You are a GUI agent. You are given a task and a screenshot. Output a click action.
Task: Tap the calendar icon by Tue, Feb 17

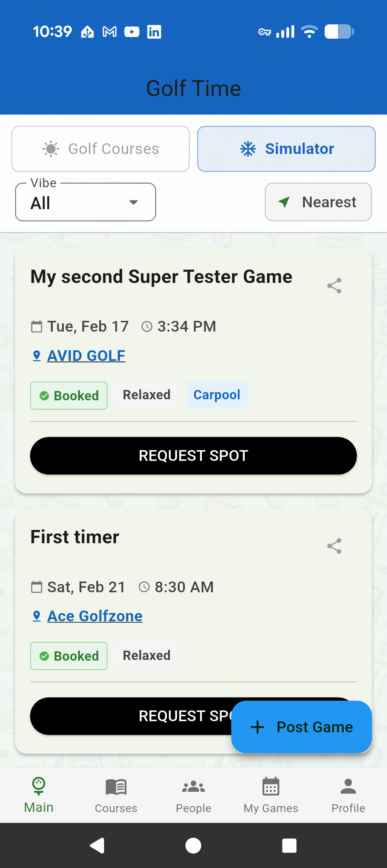[37, 327]
